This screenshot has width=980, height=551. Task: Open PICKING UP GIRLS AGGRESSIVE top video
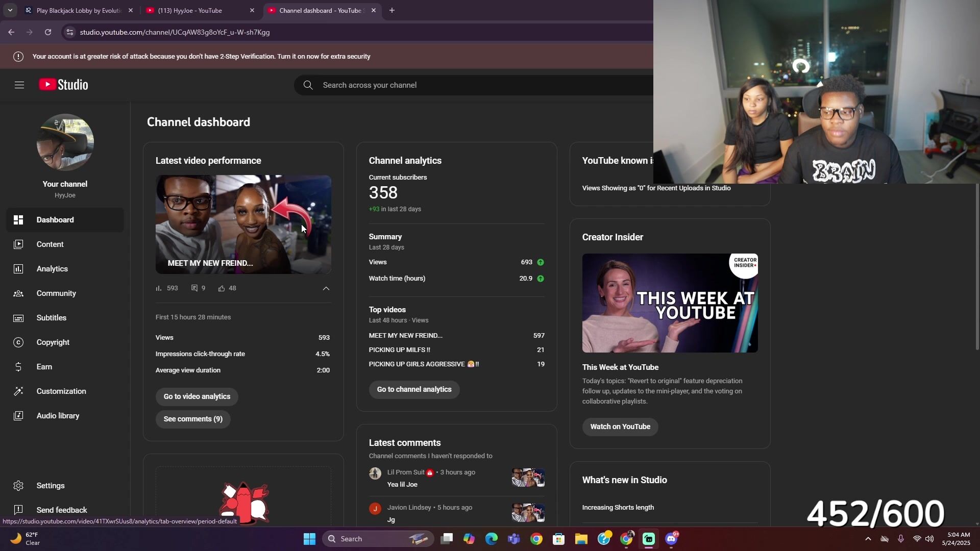pyautogui.click(x=424, y=364)
